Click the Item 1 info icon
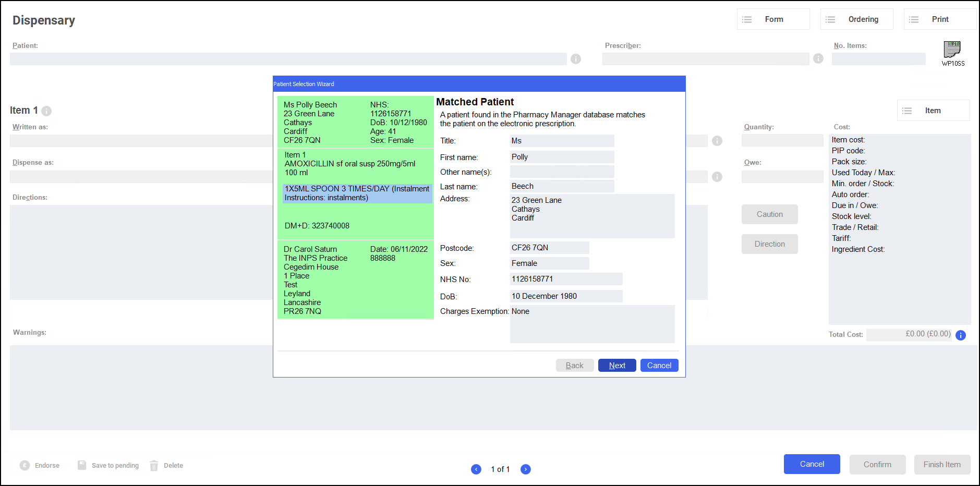Screen dimensions: 980x486 click(x=46, y=111)
